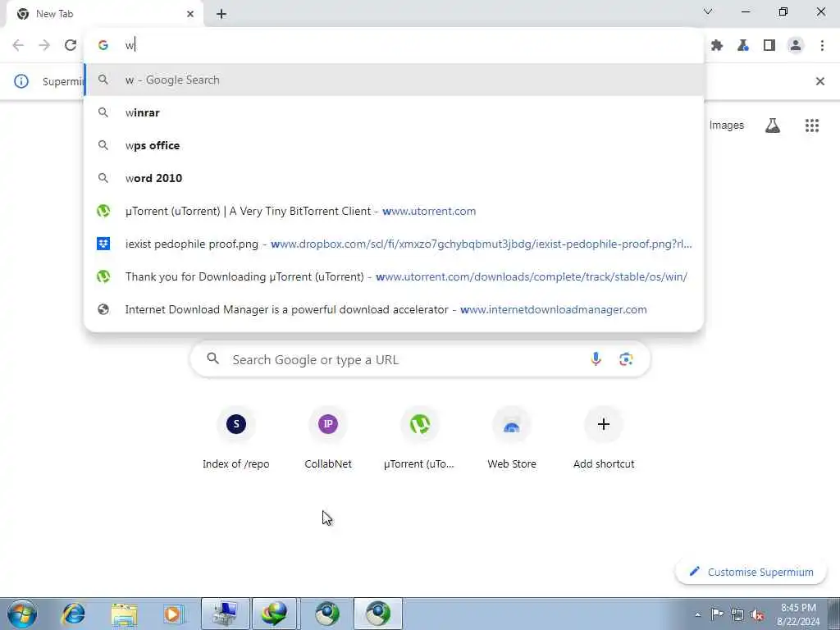Open the extensions puzzle-piece menu

(x=717, y=46)
